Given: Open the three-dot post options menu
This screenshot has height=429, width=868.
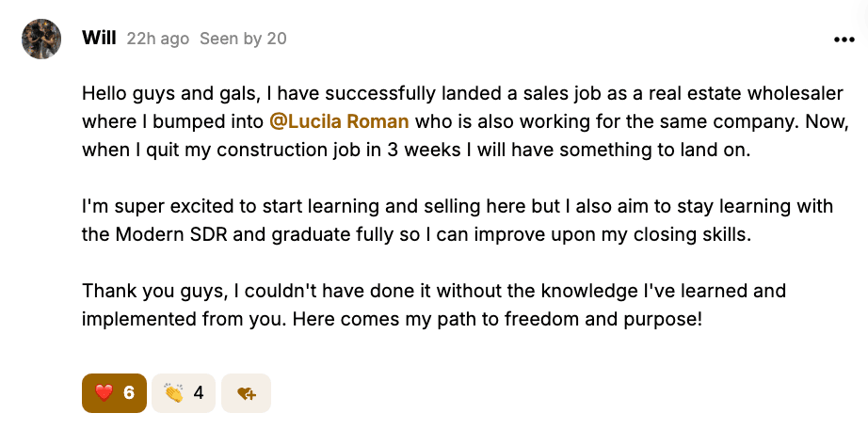Looking at the screenshot, I should [844, 40].
